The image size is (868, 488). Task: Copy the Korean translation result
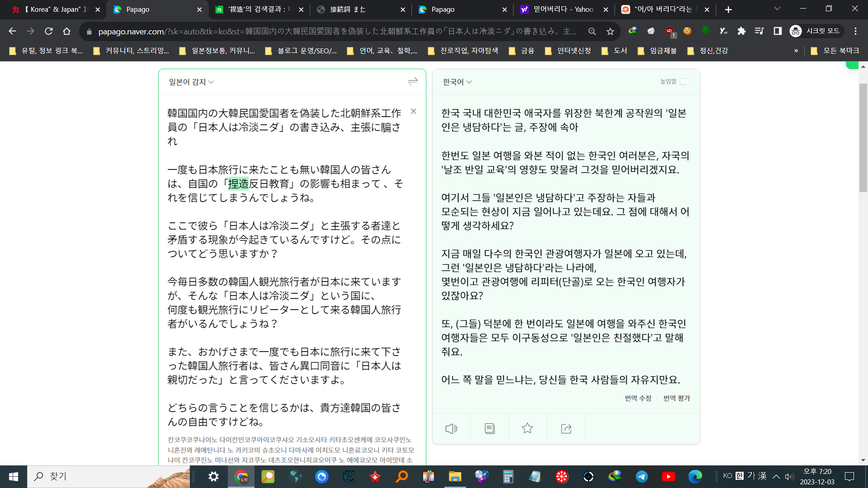tap(489, 428)
